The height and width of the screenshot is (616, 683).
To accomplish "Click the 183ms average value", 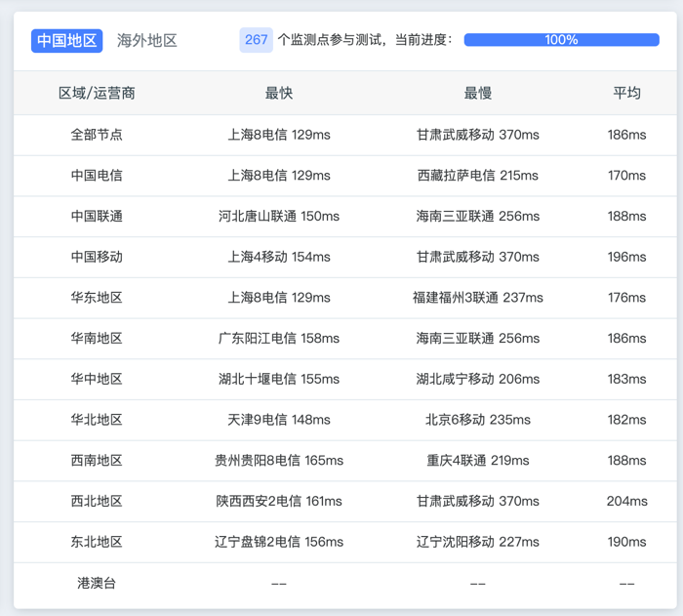I will point(626,379).
